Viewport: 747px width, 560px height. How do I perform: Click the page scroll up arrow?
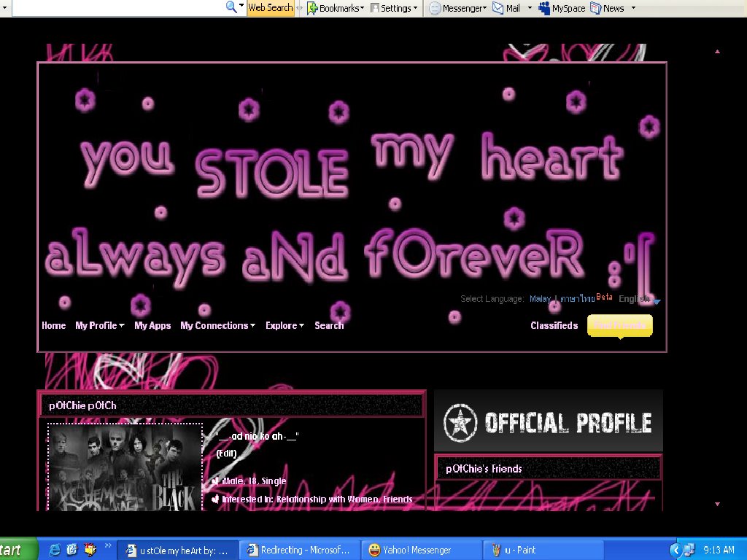(x=717, y=52)
